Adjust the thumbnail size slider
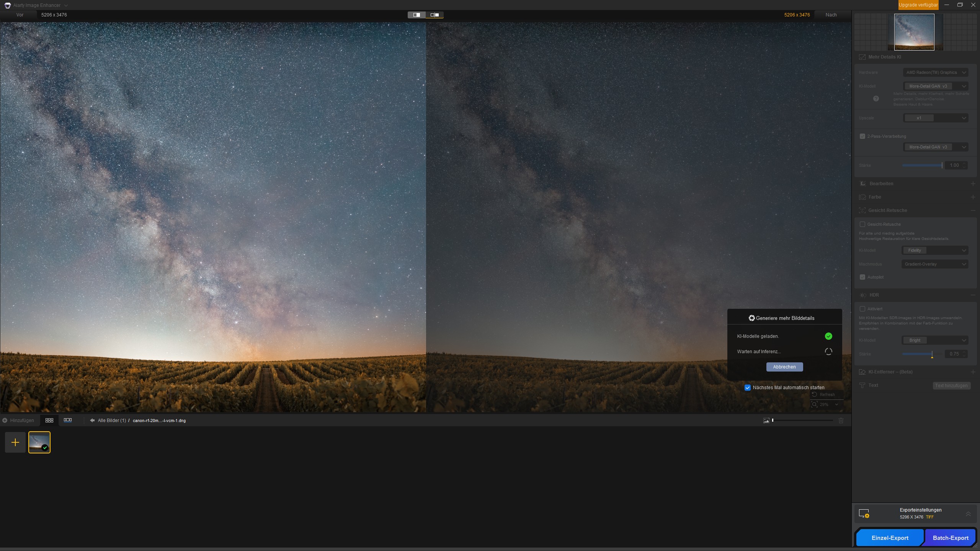The width and height of the screenshot is (980, 551). click(802, 421)
